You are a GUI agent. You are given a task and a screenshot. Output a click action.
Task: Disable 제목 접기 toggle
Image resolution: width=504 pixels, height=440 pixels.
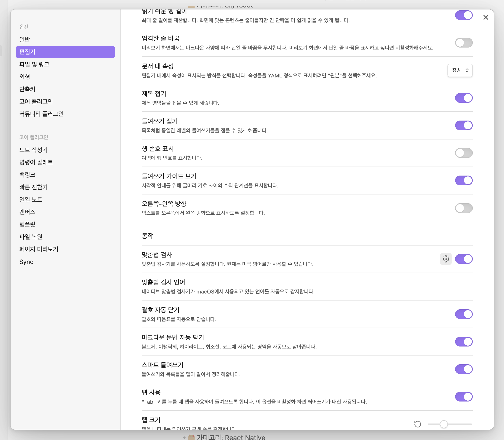464,98
